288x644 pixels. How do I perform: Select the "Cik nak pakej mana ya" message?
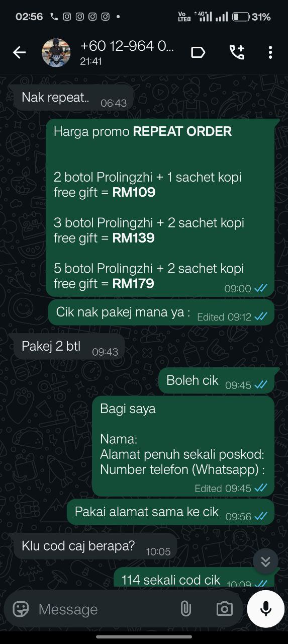(161, 312)
